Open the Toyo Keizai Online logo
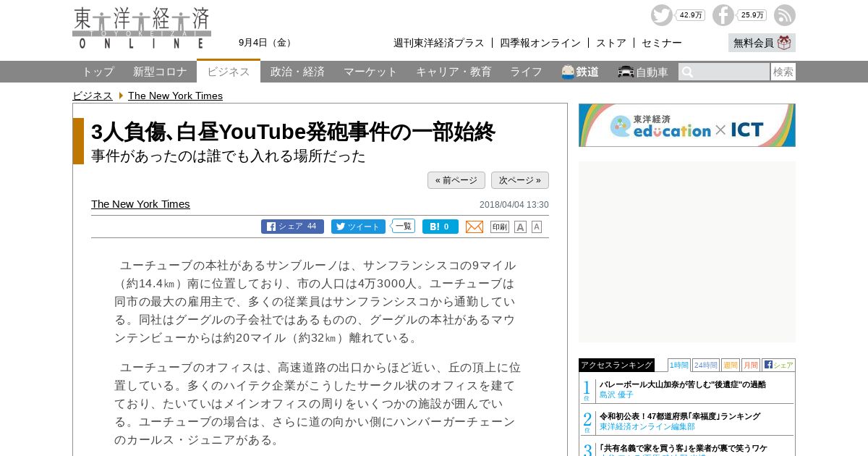 [x=142, y=28]
